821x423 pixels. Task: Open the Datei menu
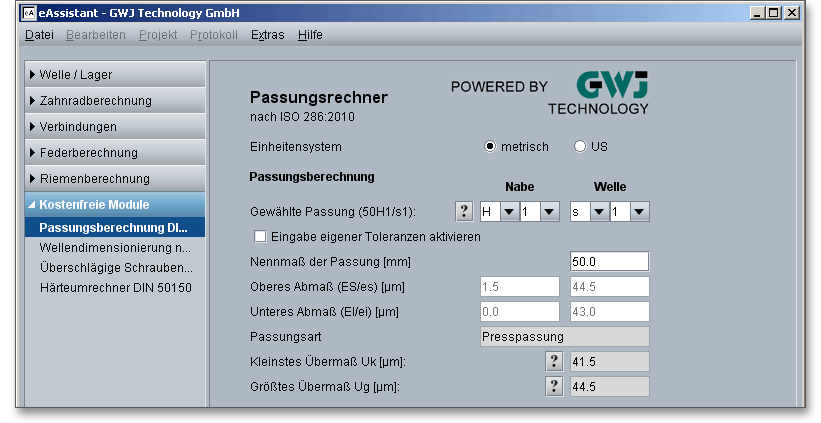click(x=39, y=35)
